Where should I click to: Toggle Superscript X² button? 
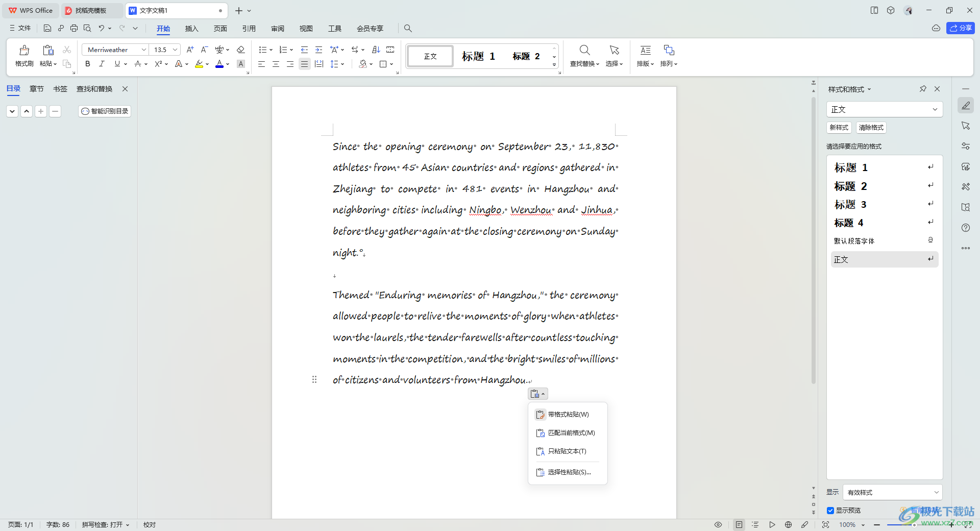coord(158,64)
